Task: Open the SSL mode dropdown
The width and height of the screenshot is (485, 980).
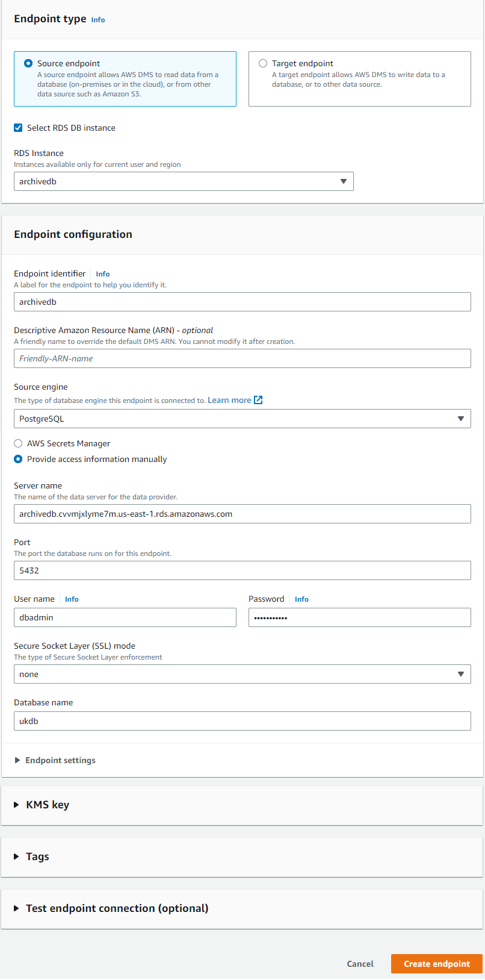Action: [x=242, y=674]
